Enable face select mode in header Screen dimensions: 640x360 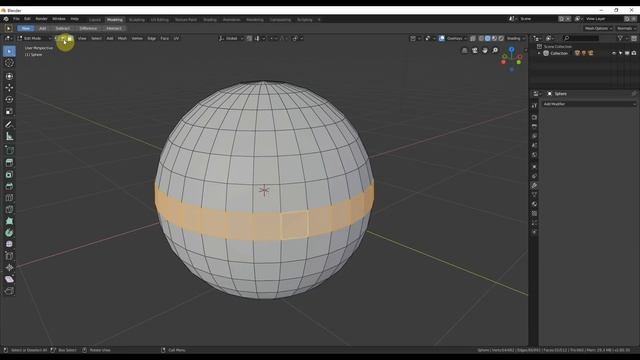70,38
